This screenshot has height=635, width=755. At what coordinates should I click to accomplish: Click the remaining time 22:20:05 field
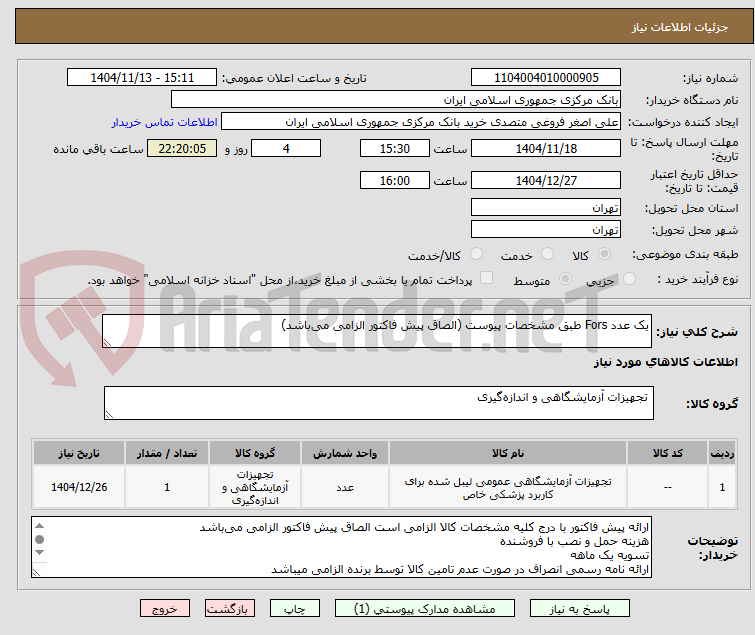tap(182, 148)
